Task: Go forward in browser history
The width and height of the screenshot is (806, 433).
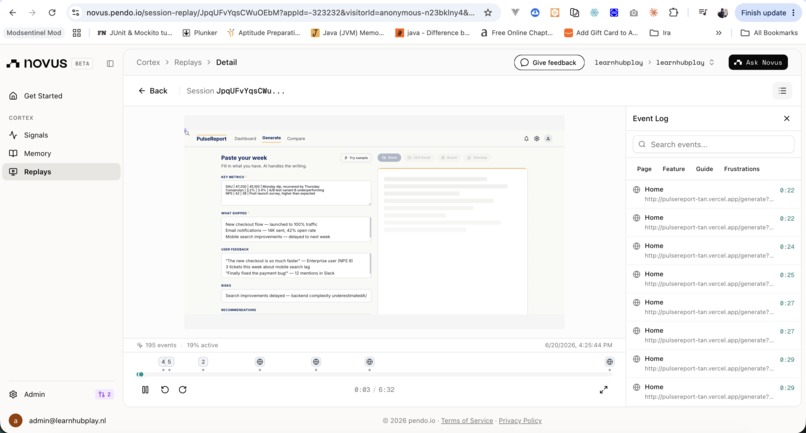Action: (x=32, y=12)
